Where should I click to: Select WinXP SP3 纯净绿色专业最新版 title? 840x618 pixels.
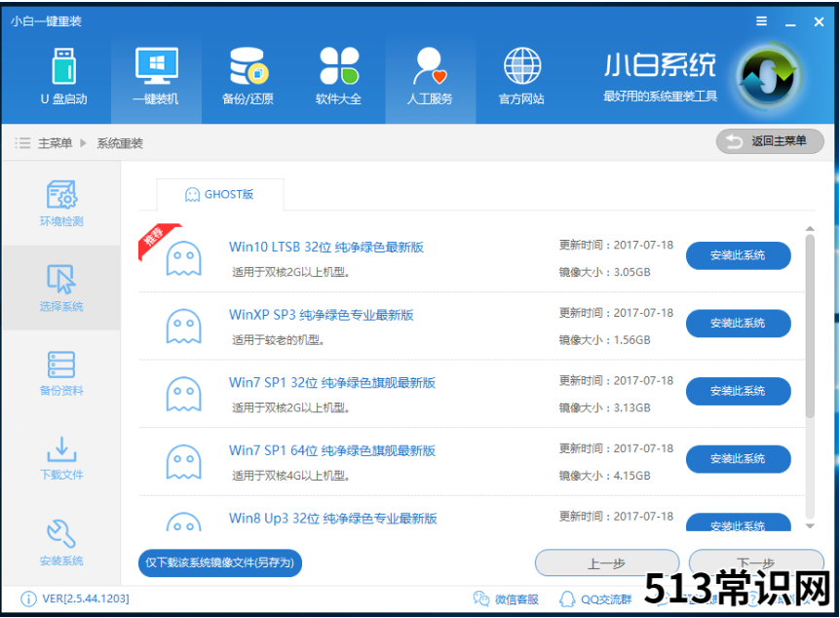point(322,315)
